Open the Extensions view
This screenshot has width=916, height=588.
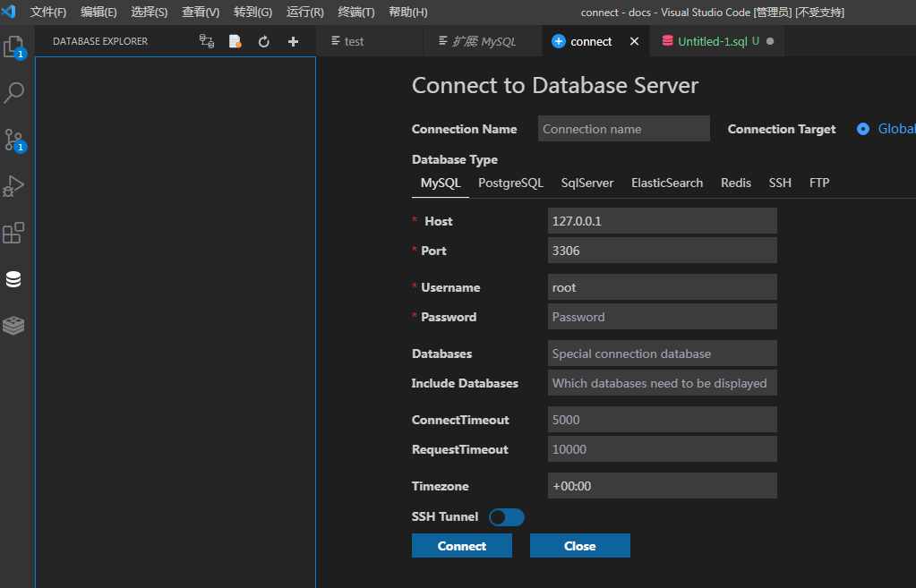point(13,233)
